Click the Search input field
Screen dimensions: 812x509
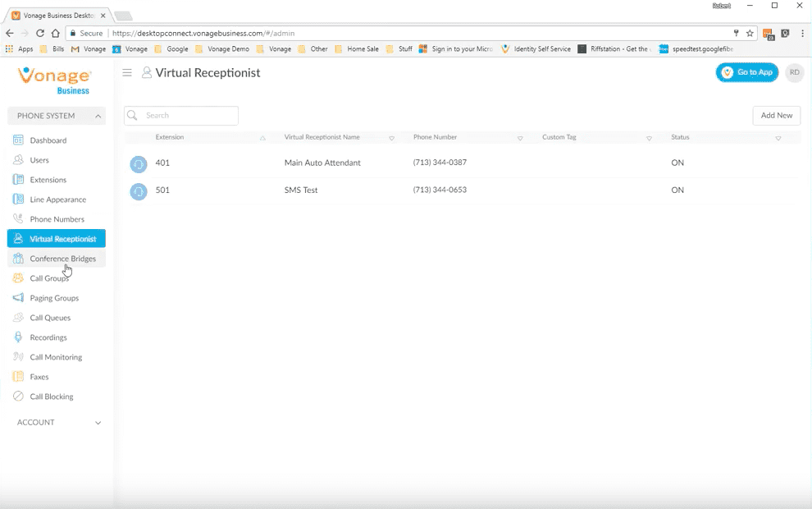181,116
